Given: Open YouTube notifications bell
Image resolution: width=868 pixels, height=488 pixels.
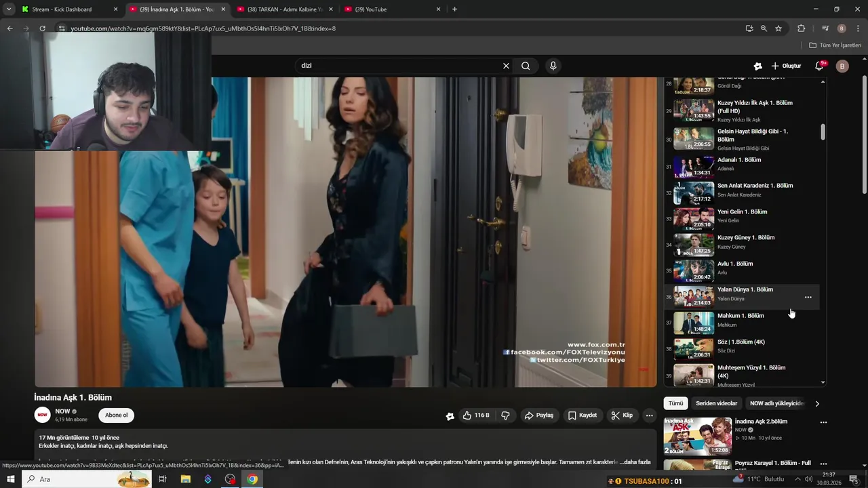Looking at the screenshot, I should (x=819, y=66).
